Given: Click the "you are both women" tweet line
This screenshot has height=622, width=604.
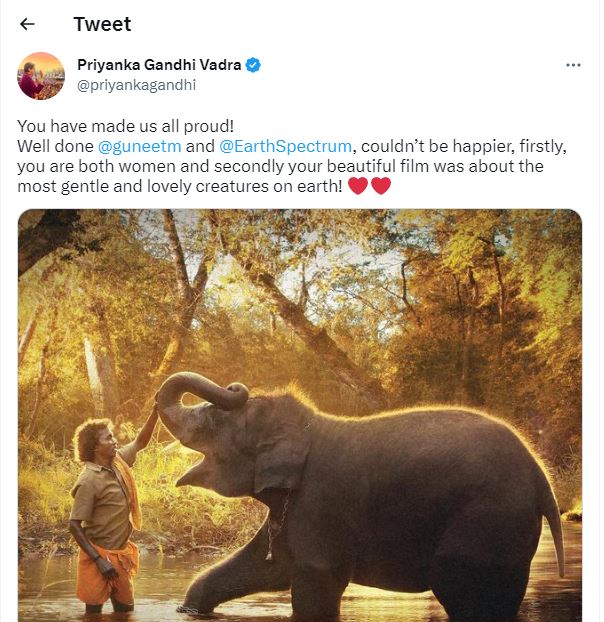Looking at the screenshot, I should (x=100, y=165).
